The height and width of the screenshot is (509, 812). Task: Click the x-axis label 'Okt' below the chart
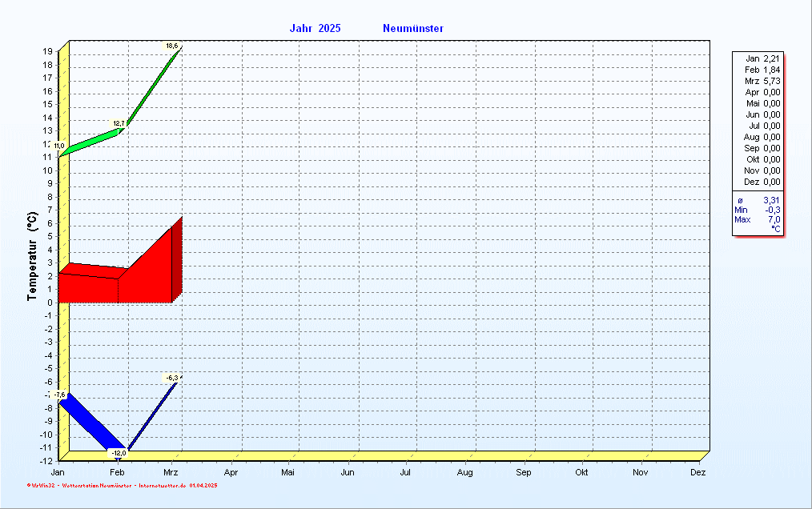click(581, 472)
